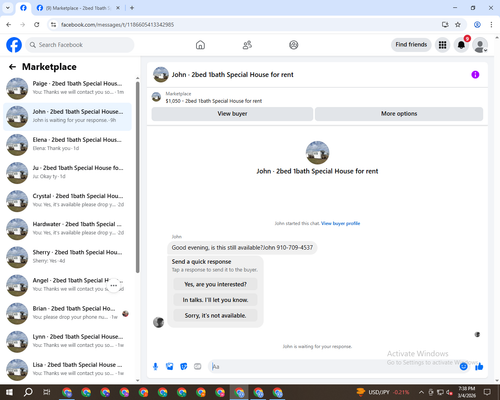
Task: Open the Chrome three-dot menu
Action: point(491,25)
